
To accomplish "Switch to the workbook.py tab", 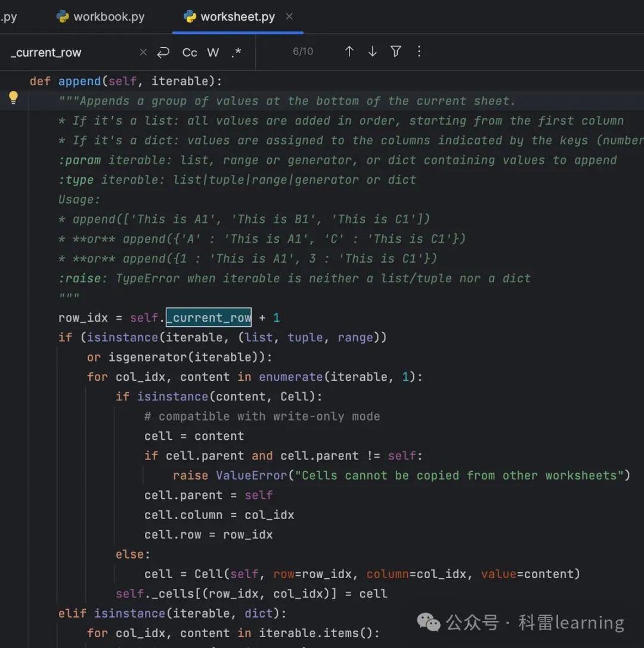I will (100, 17).
